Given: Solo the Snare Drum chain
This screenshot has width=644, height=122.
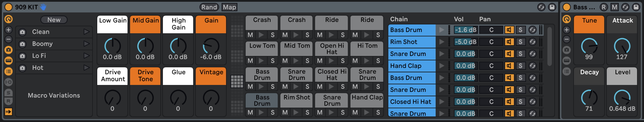Looking at the screenshot, I should (x=520, y=54).
